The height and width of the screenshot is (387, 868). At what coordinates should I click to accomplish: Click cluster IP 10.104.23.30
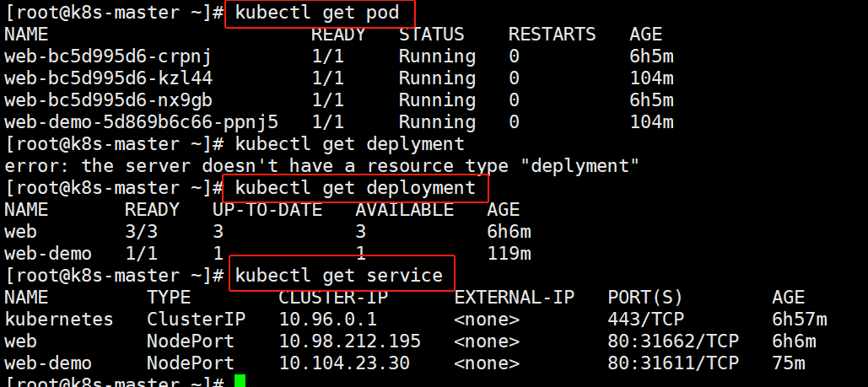click(x=344, y=363)
